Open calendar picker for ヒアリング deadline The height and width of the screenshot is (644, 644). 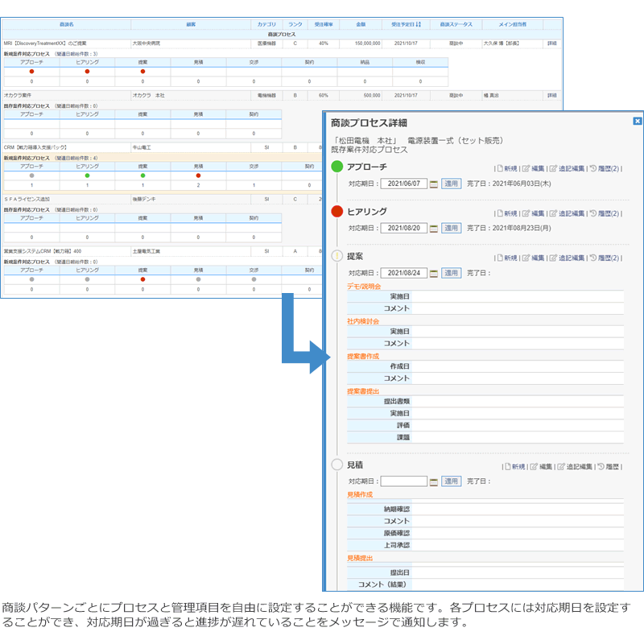pyautogui.click(x=434, y=228)
